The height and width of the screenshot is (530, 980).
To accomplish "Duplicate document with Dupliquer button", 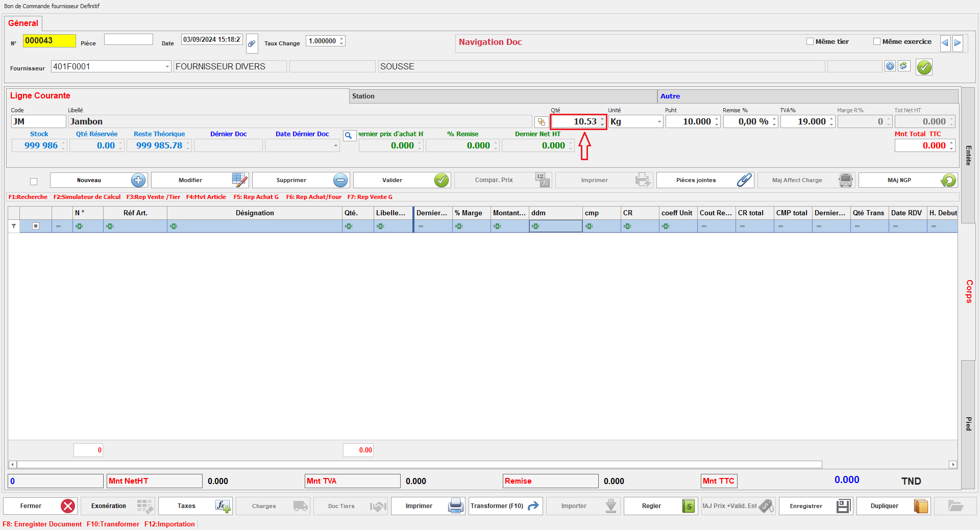I will (894, 506).
